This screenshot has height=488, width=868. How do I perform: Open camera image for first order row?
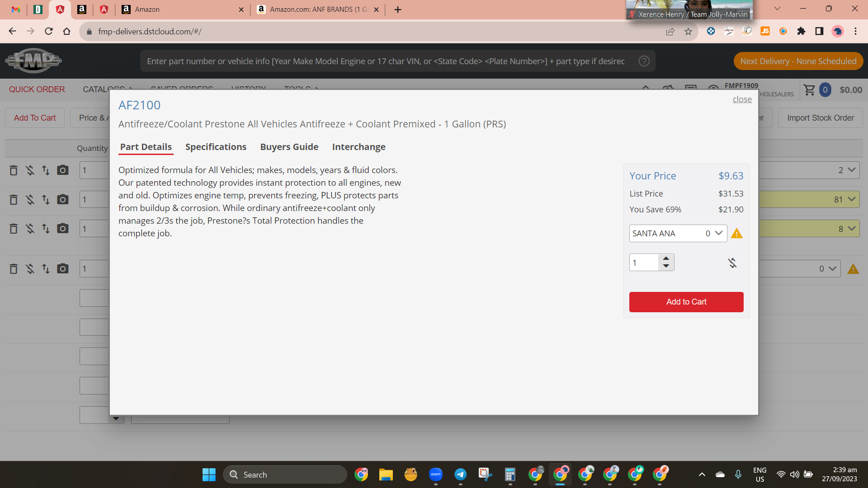[63, 170]
